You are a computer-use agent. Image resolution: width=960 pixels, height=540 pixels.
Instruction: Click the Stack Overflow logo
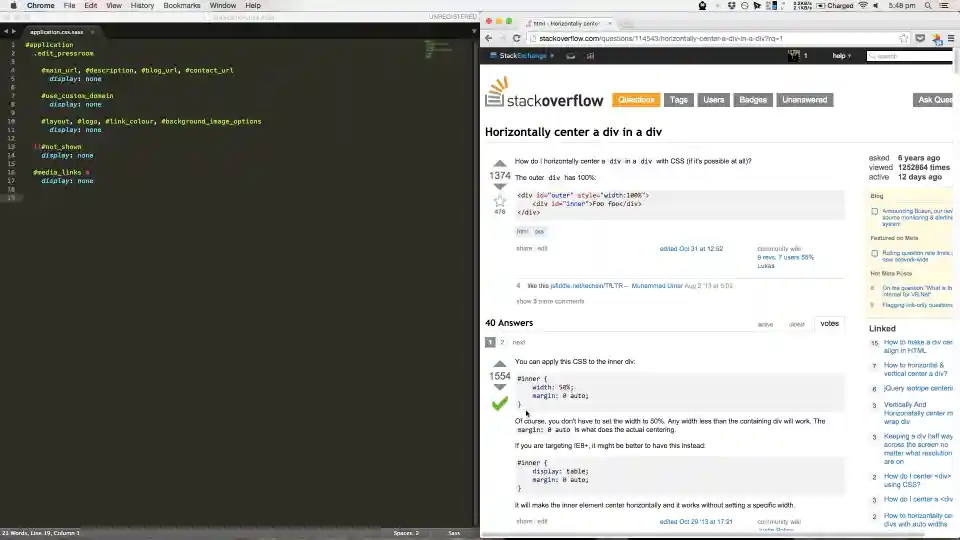544,93
